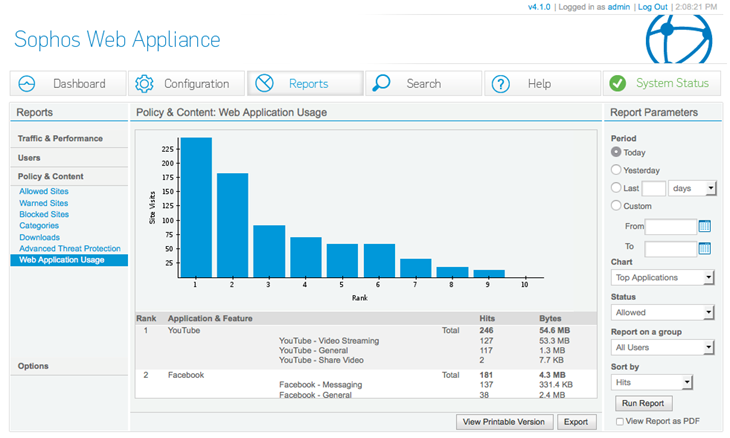Switch to the Configuration tab

pyautogui.click(x=187, y=84)
